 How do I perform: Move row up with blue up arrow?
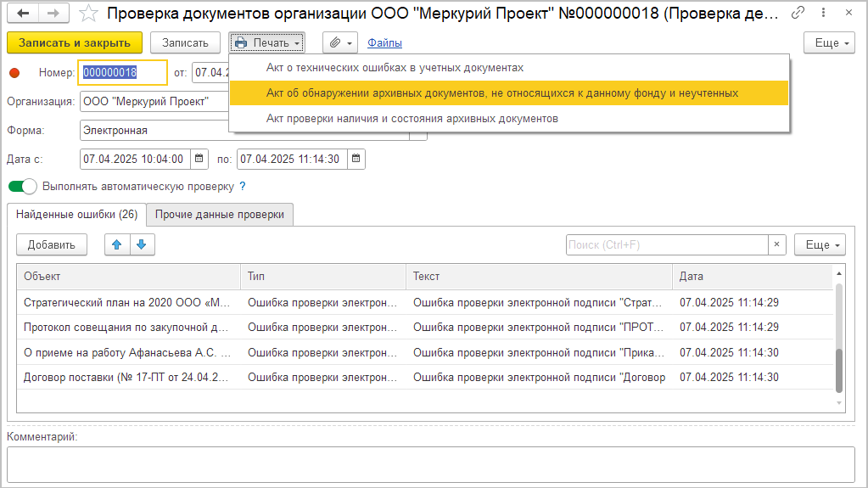[x=117, y=244]
